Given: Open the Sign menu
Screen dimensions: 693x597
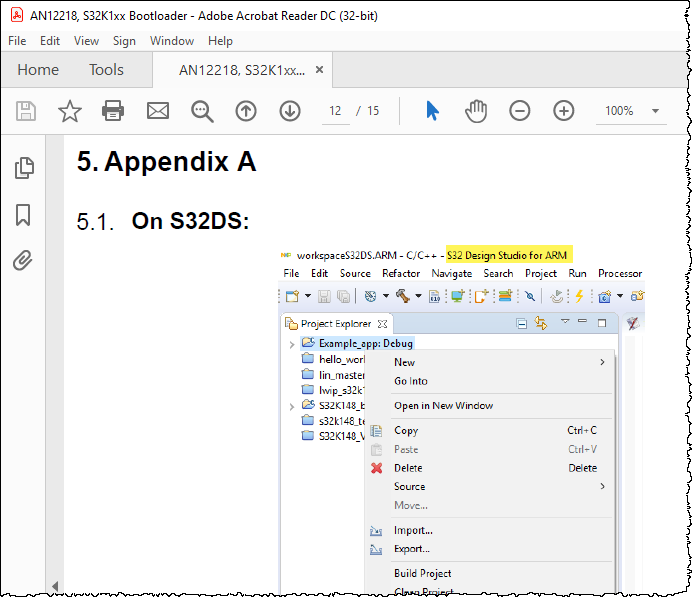Looking at the screenshot, I should [124, 41].
